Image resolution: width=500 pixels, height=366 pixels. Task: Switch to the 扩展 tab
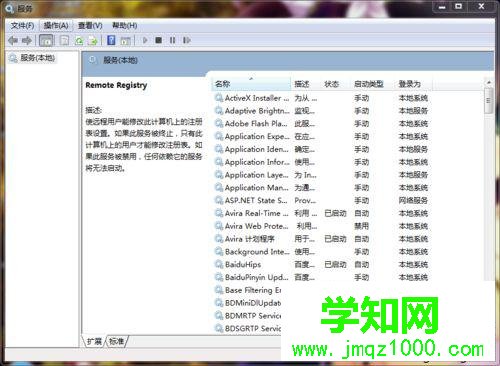(x=94, y=341)
